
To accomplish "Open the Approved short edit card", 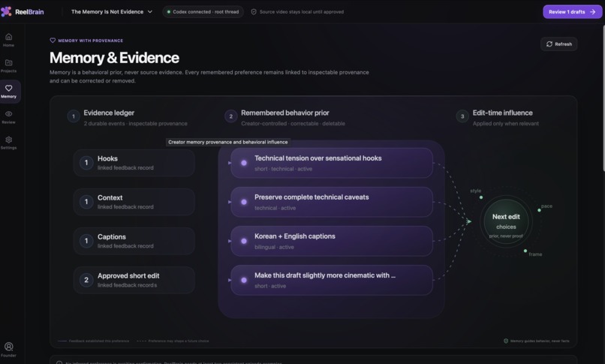I will point(134,280).
